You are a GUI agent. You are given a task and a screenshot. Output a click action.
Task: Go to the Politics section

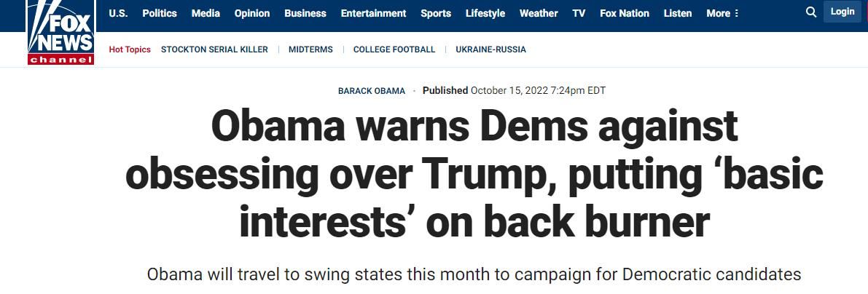coord(160,13)
